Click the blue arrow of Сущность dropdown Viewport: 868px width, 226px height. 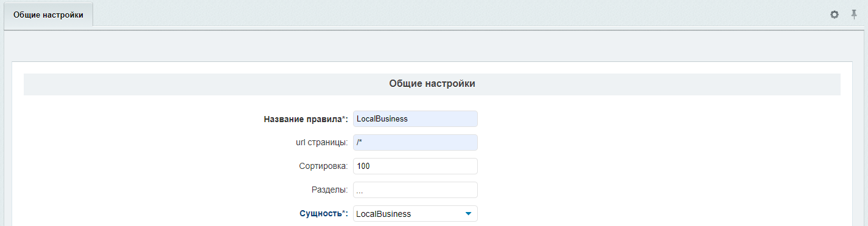[468, 214]
